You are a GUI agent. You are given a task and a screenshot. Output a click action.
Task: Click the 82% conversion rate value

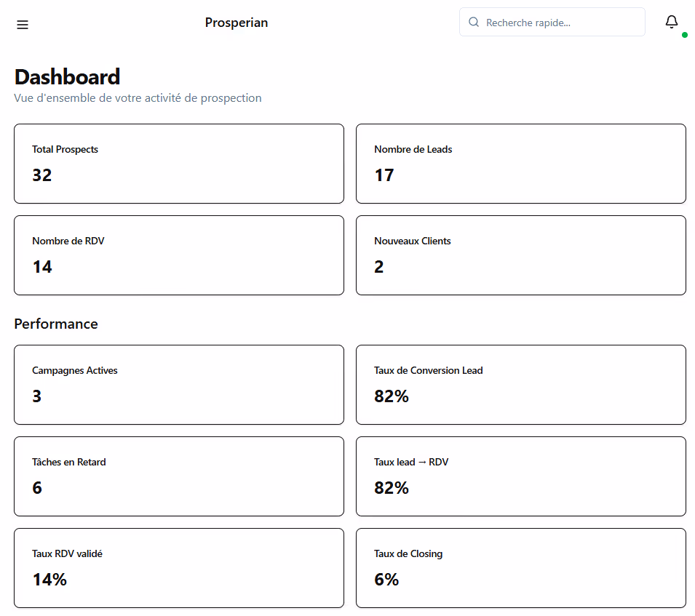point(392,396)
